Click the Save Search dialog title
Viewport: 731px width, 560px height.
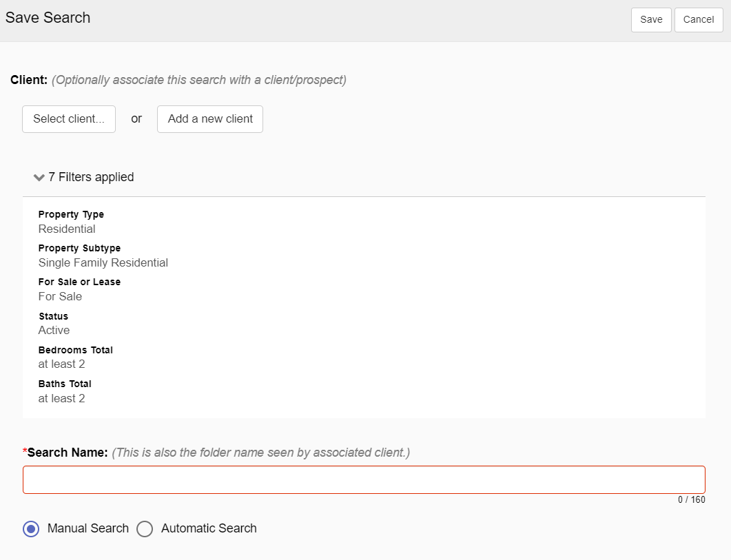click(48, 18)
